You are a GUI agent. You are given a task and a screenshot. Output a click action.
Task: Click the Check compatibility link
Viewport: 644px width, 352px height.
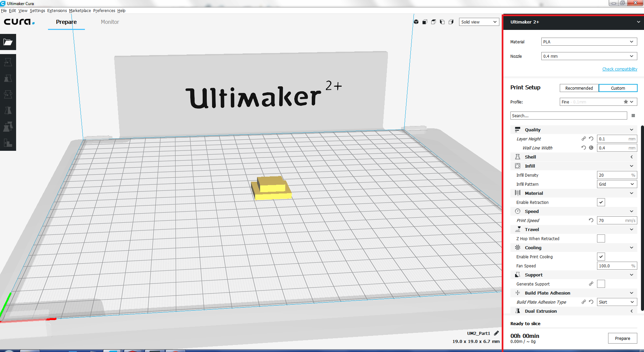620,69
